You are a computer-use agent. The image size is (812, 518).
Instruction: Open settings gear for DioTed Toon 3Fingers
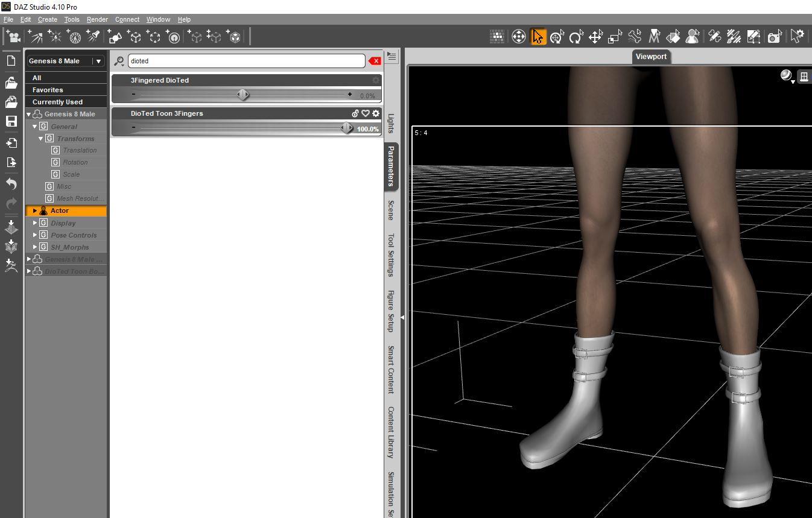click(x=376, y=113)
